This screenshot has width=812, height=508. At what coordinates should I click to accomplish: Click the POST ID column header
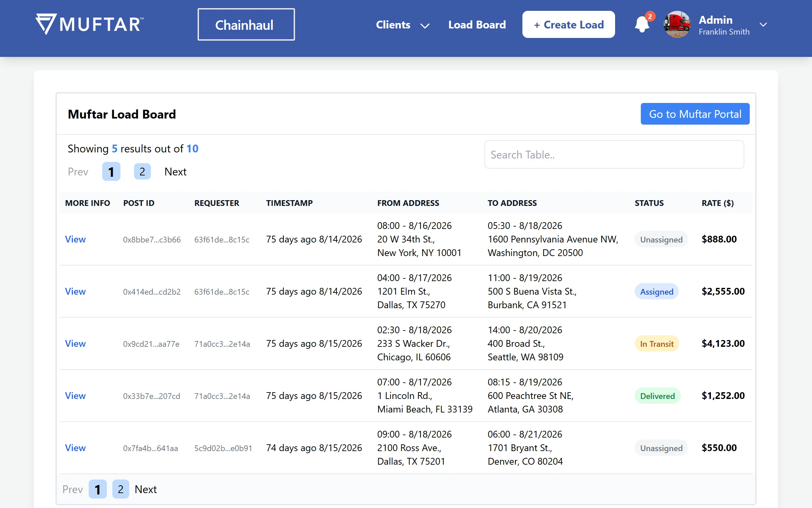coord(139,203)
